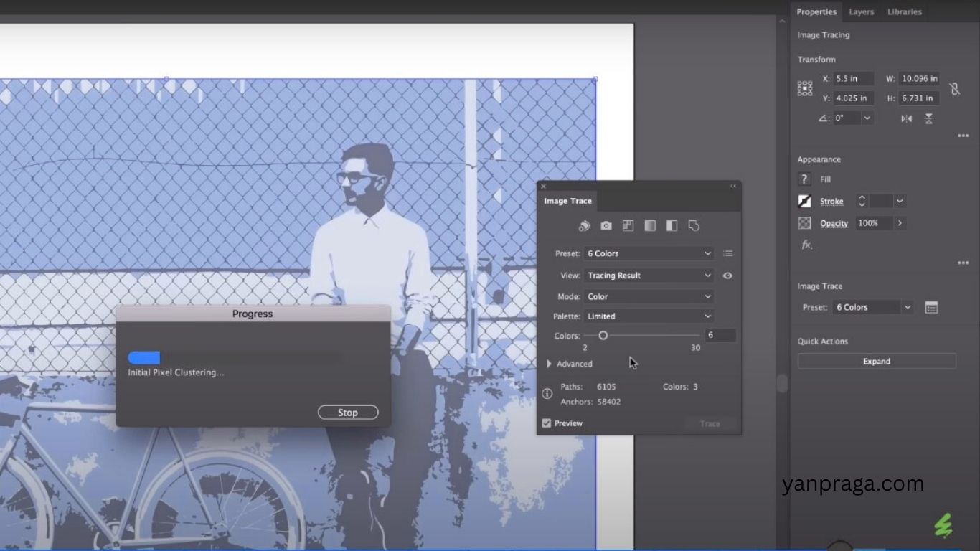Open the Preset dropdown in Properties panel

[x=873, y=307]
